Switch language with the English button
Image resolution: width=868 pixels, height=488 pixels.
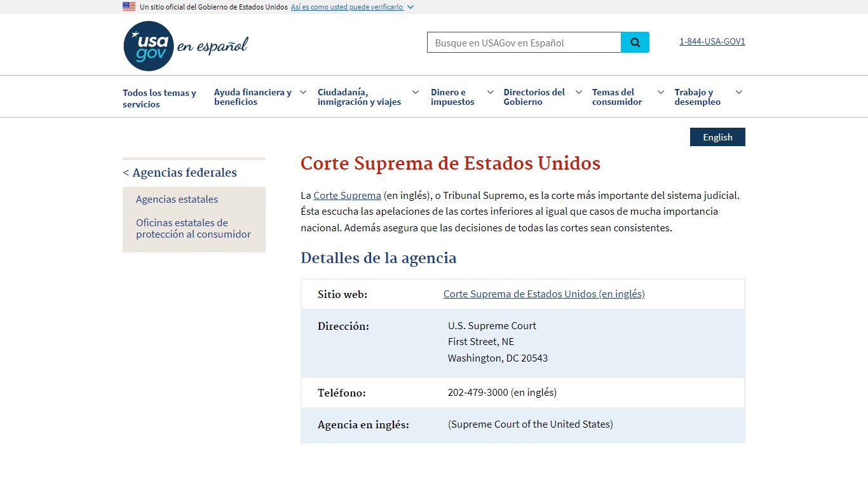(x=717, y=137)
